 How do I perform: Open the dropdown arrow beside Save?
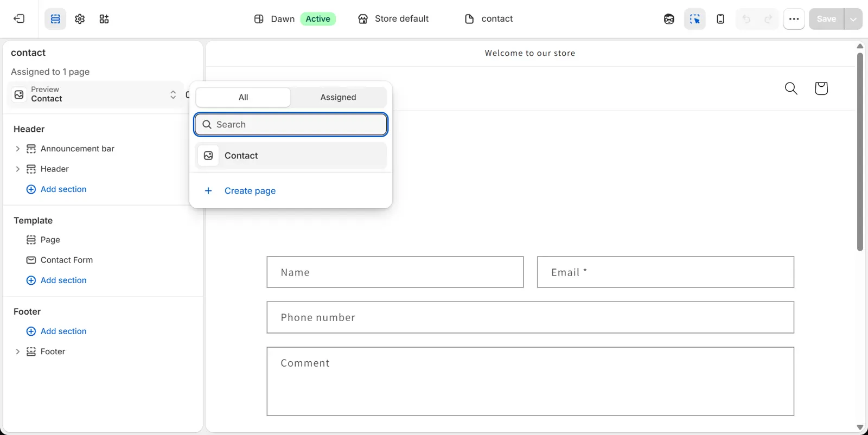point(853,19)
